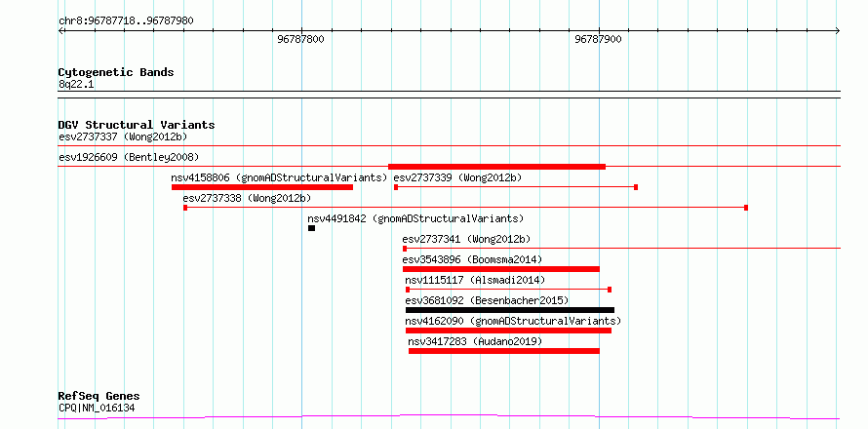Click the right arrowhead of the ruler
This screenshot has width=868, height=429.
[x=838, y=31]
